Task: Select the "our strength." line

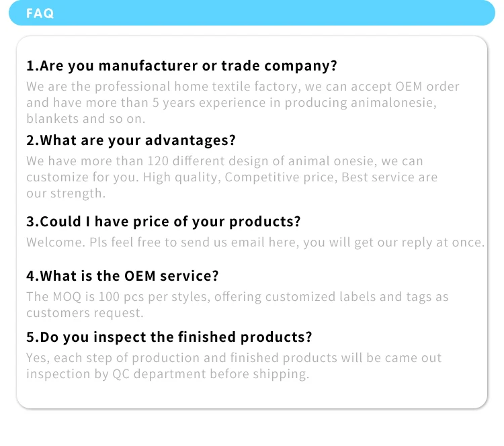Action: pos(66,193)
